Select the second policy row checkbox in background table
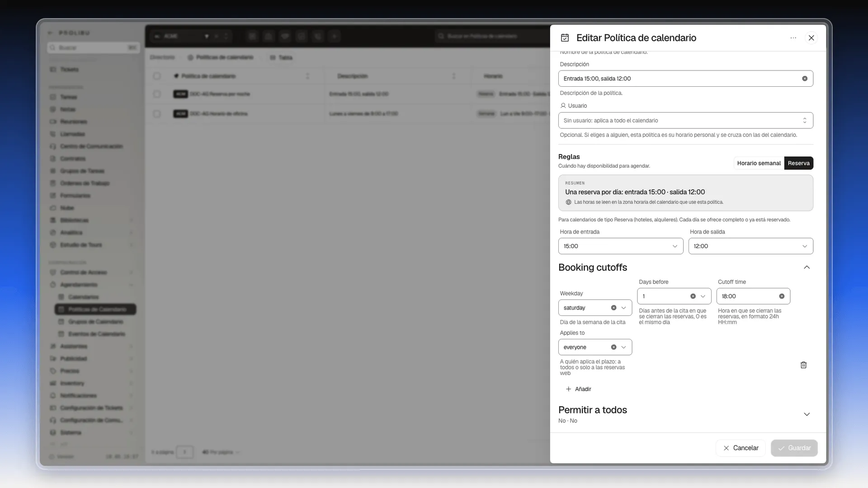868x488 pixels. [156, 114]
